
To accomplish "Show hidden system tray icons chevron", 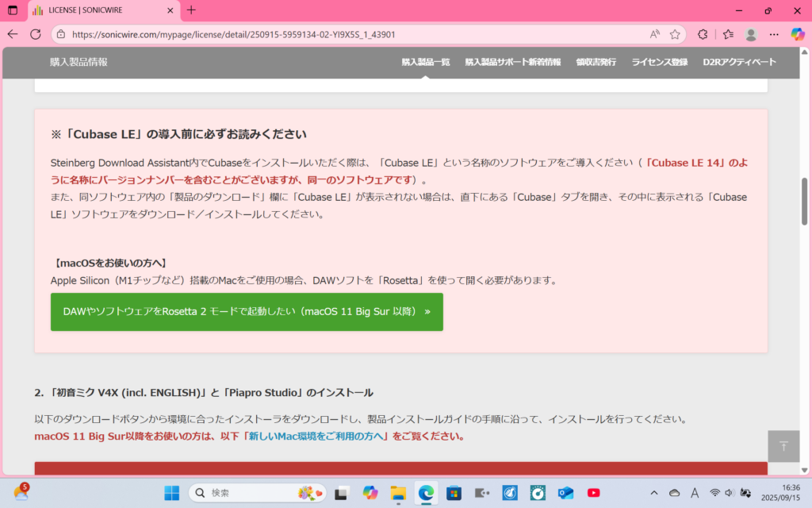I will coord(654,493).
